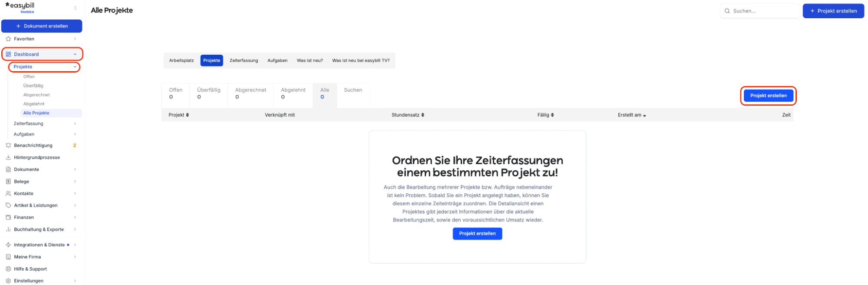The width and height of the screenshot is (868, 285).
Task: Focus the Suchen search field
Action: [x=760, y=11]
